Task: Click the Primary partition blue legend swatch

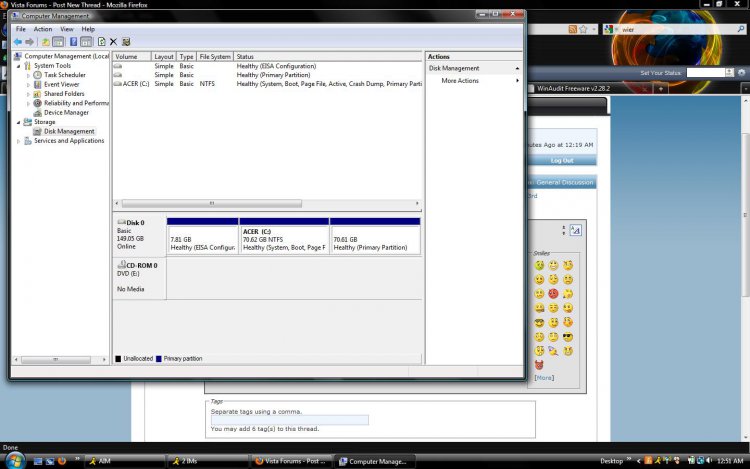Action: tap(158, 359)
